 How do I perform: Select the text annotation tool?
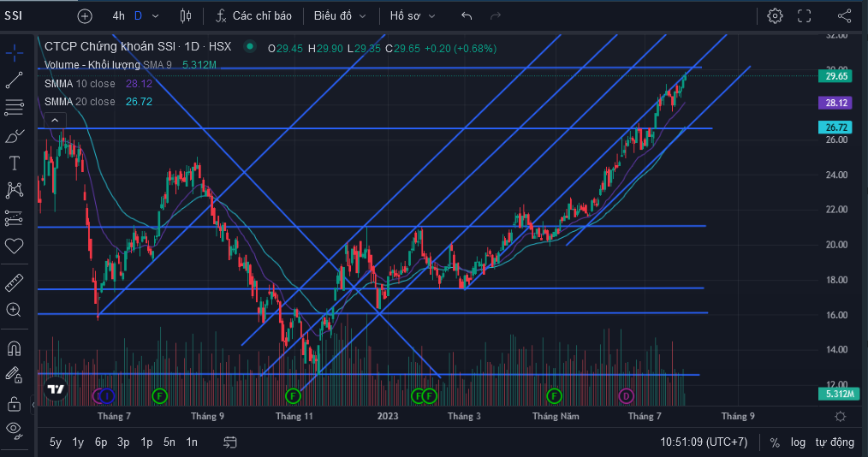14,163
